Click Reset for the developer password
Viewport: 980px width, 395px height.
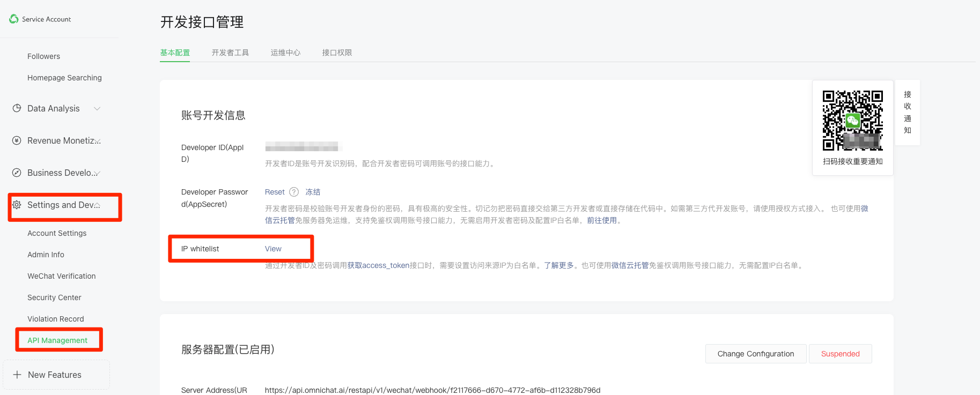[275, 192]
